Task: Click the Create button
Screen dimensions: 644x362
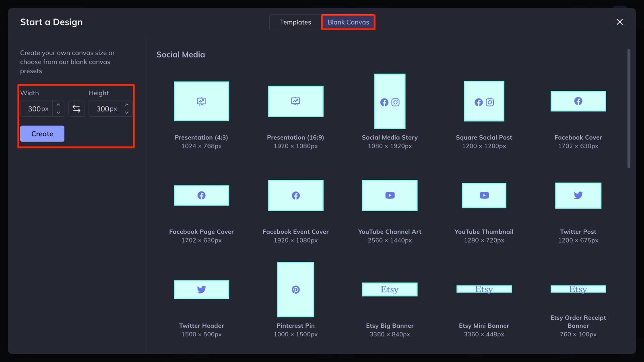Action: (42, 134)
